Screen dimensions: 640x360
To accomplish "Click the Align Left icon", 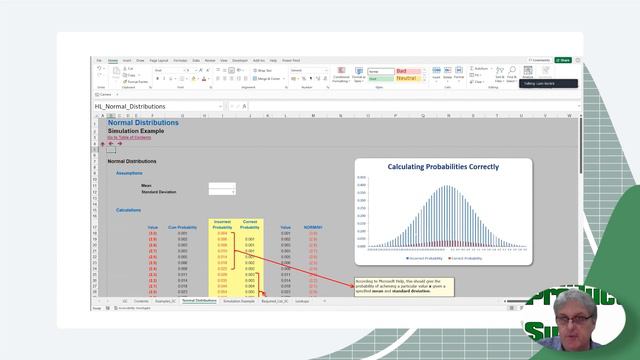I will coord(218,78).
